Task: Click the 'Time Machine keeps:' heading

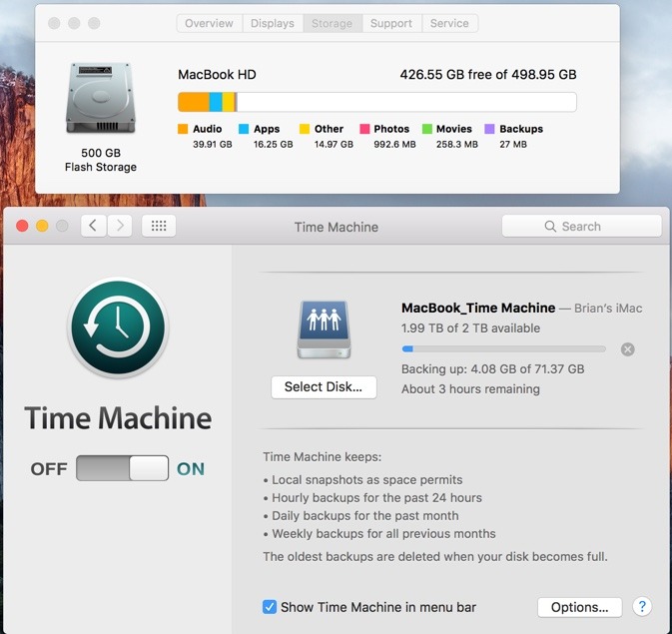Action: [x=322, y=457]
